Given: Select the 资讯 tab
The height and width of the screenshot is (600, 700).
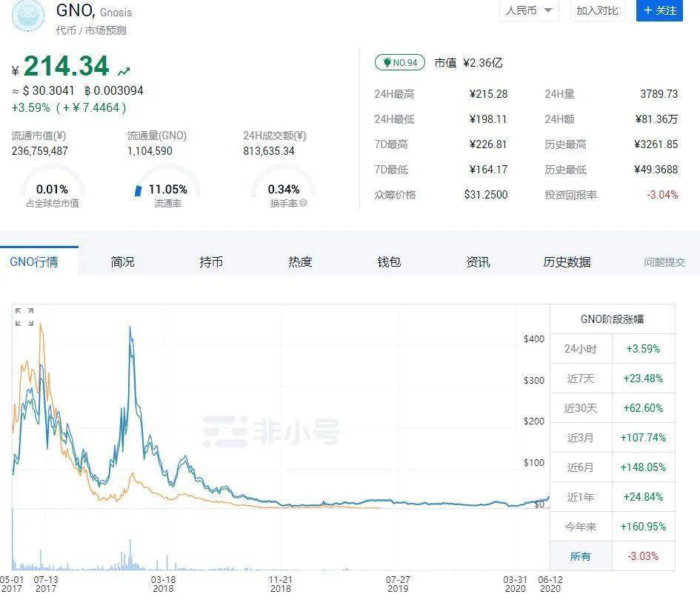Looking at the screenshot, I should (x=478, y=261).
